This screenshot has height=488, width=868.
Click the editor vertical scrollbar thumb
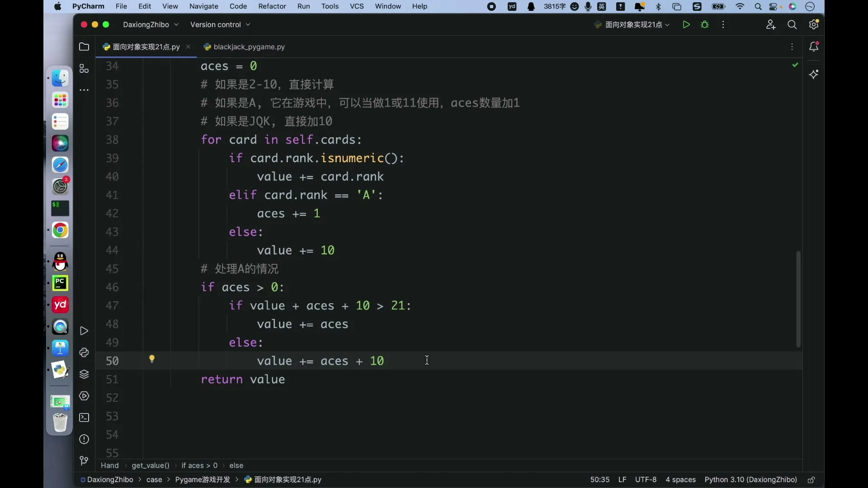[x=798, y=299]
